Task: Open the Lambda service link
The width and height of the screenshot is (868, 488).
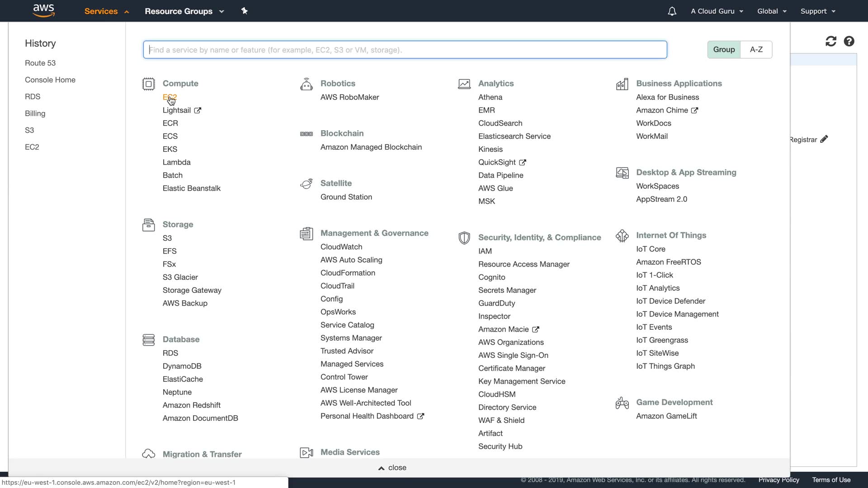Action: pos(176,162)
